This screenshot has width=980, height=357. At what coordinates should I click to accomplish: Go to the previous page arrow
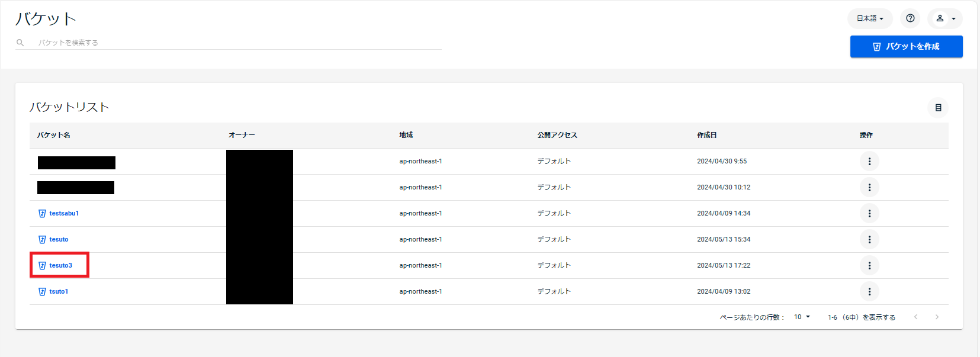coord(915,317)
